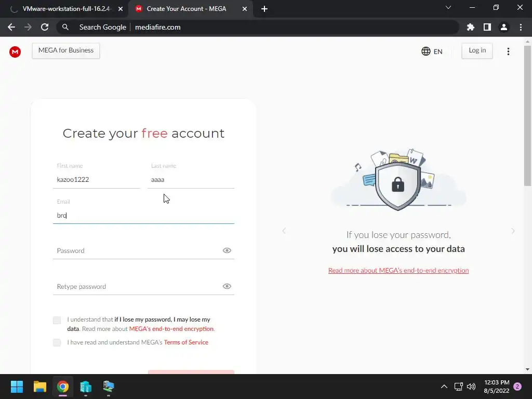Image resolution: width=532 pixels, height=399 pixels.
Task: Click the search magnifier icon in address bar
Action: (x=65, y=27)
